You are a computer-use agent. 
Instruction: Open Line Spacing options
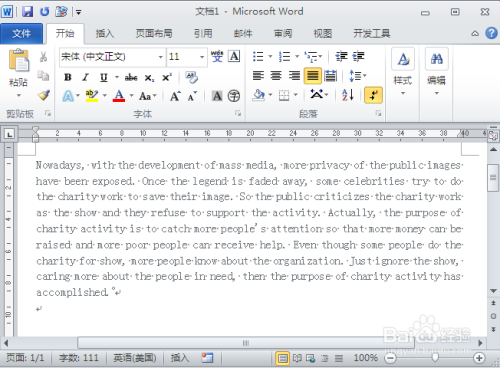(357, 76)
